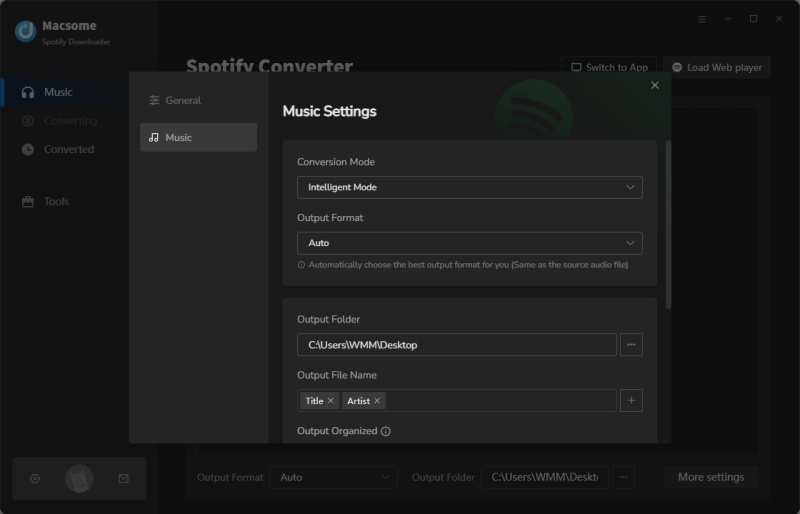Image resolution: width=800 pixels, height=514 pixels.
Task: Remove the Artist tag from file name
Action: point(377,401)
